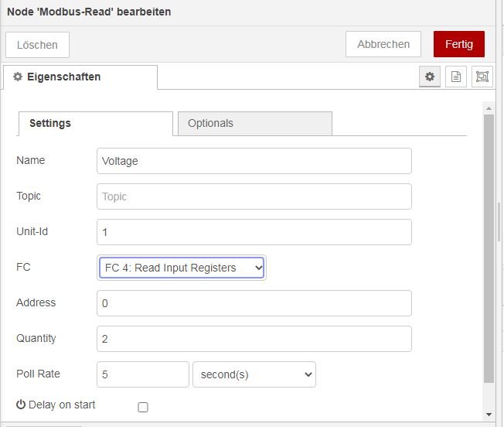
Task: Open the Poll Rate unit dropdown
Action: click(254, 374)
